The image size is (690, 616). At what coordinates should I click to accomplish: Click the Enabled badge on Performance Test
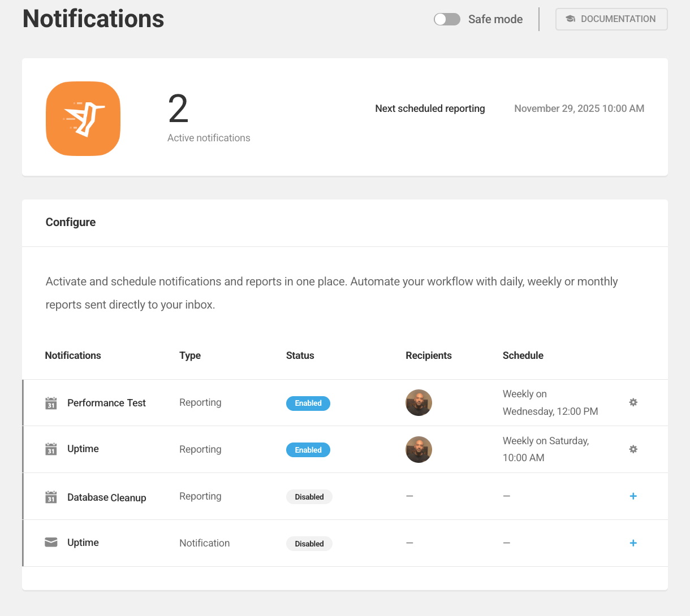308,403
